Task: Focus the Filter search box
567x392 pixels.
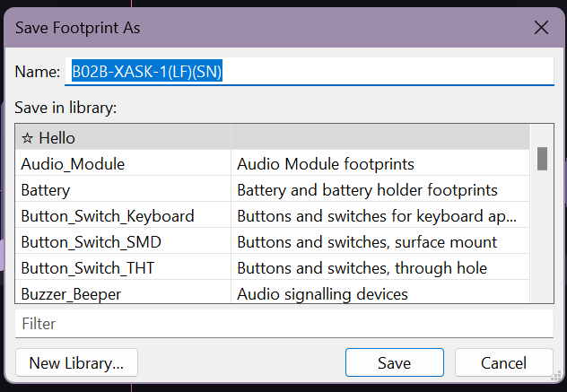Action: [x=284, y=324]
